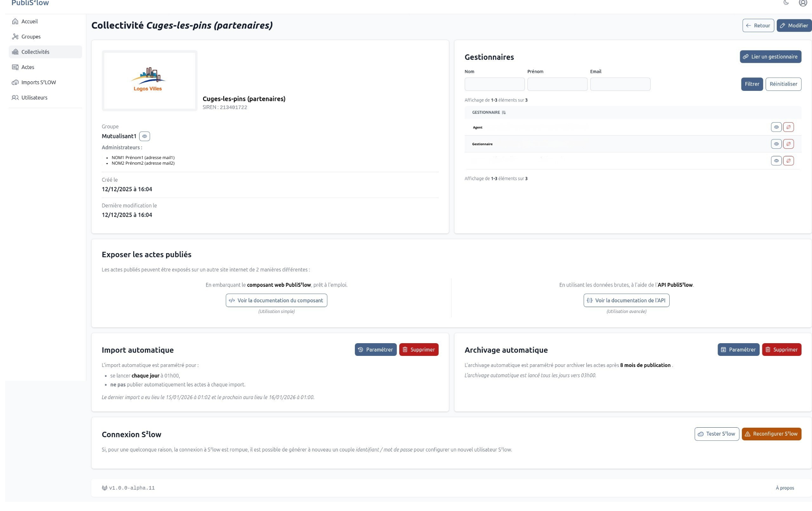Image resolution: width=812 pixels, height=511 pixels.
Task: Open Imports S²LOW in sidebar
Action: (38, 83)
